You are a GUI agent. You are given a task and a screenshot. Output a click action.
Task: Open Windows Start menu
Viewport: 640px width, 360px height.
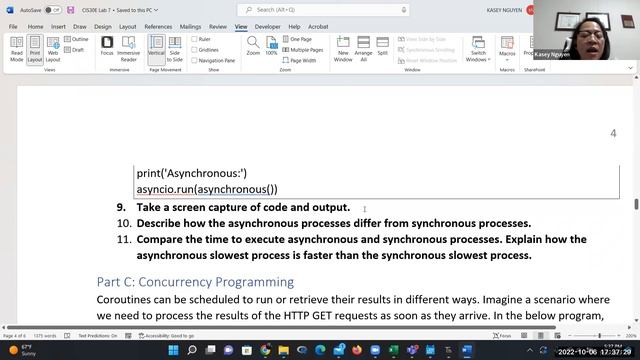pos(173,350)
